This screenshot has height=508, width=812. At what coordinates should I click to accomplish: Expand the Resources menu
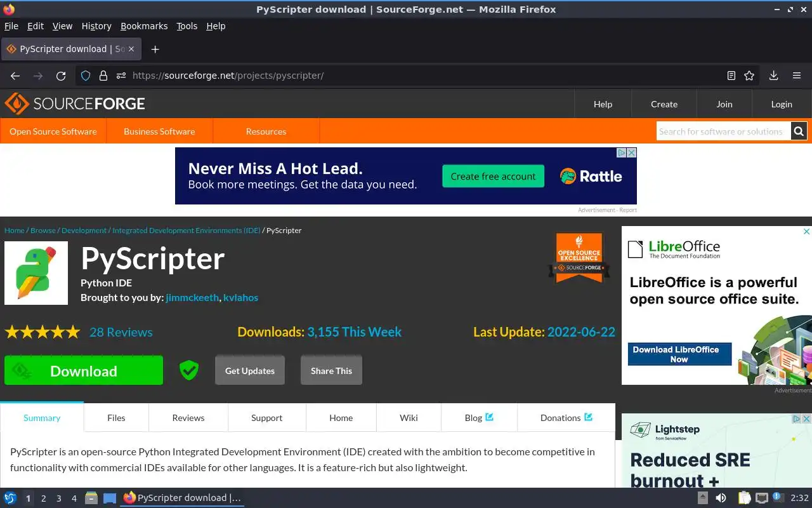[x=266, y=131]
